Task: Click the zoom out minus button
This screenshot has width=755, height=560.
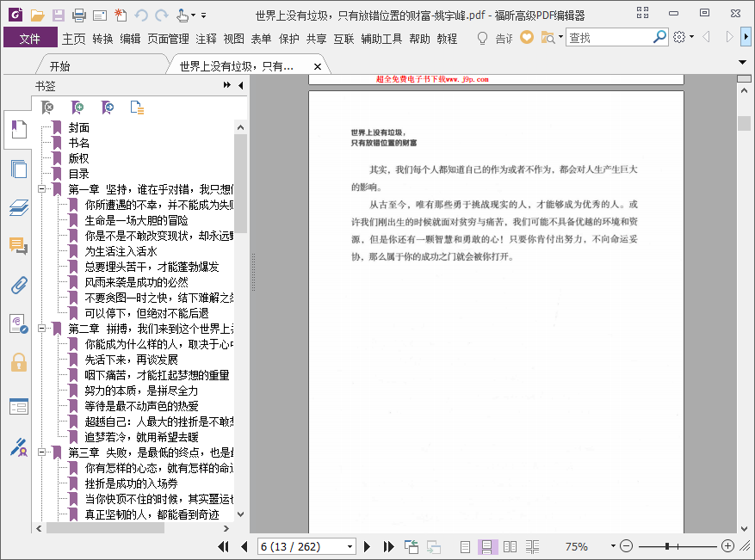Action: coord(626,546)
